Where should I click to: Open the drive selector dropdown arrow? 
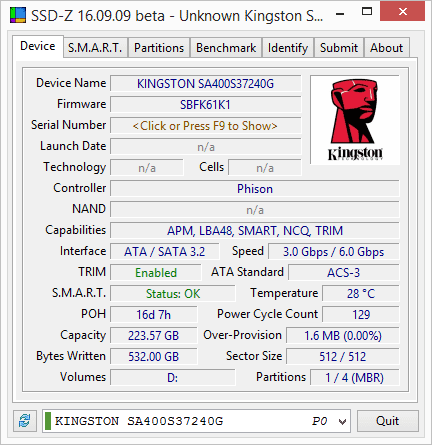click(x=342, y=421)
